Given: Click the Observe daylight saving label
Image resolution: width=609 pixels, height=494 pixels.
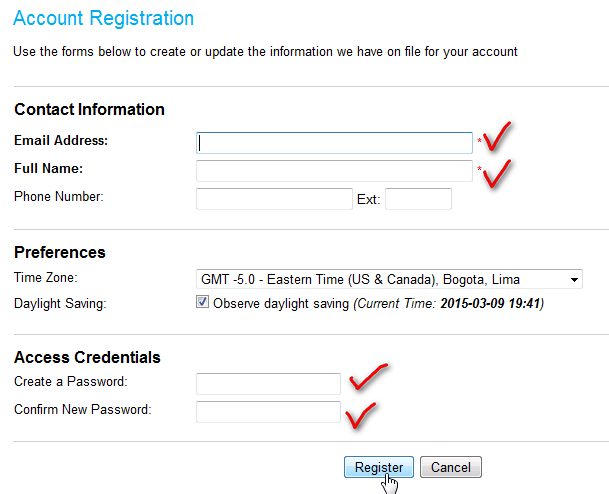Looking at the screenshot, I should pyautogui.click(x=281, y=303).
